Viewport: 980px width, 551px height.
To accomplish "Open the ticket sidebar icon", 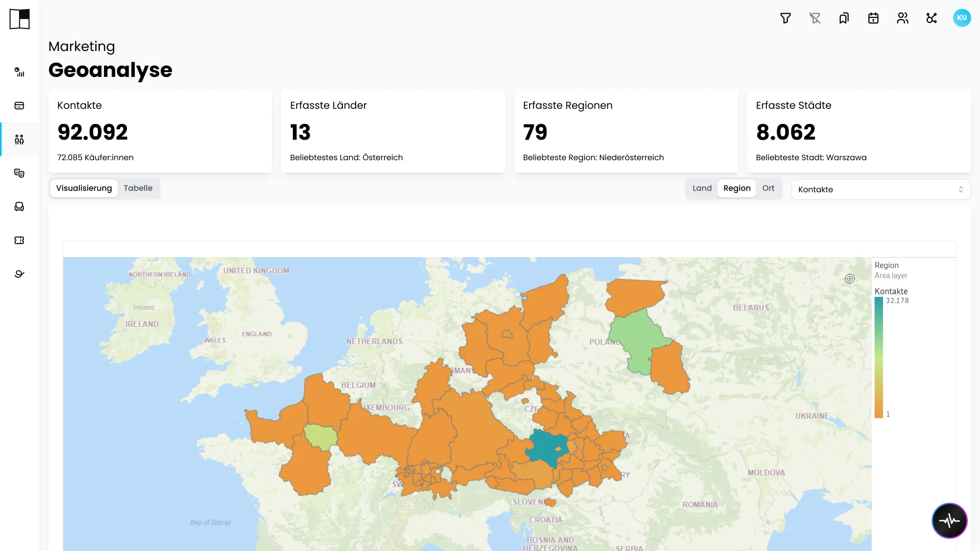I will (x=19, y=240).
